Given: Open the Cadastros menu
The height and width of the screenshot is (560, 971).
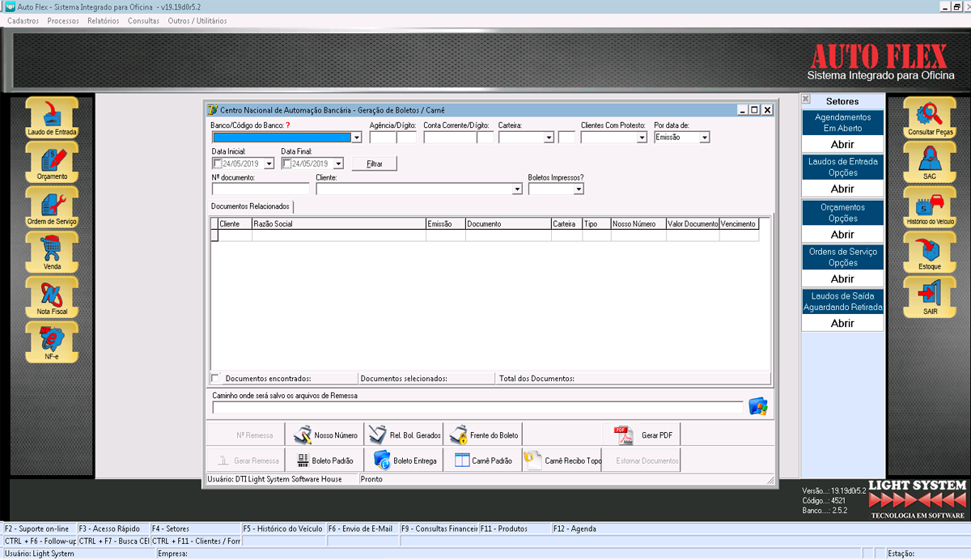Looking at the screenshot, I should 23,21.
